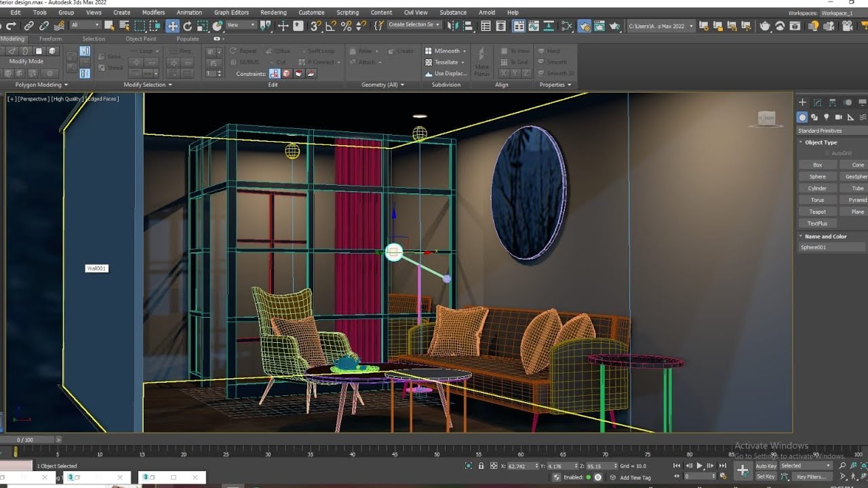Open the Key Filters dialog
Screen dimensions: 868x488
(811, 476)
